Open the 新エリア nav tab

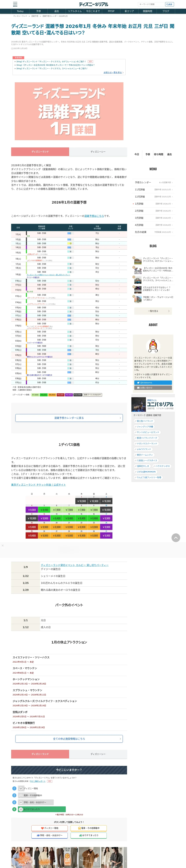(129, 11)
